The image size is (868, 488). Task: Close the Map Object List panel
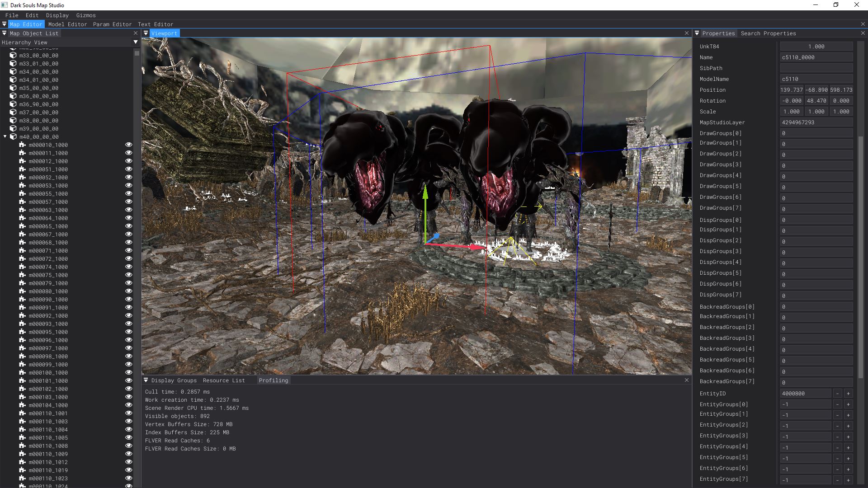tap(136, 33)
